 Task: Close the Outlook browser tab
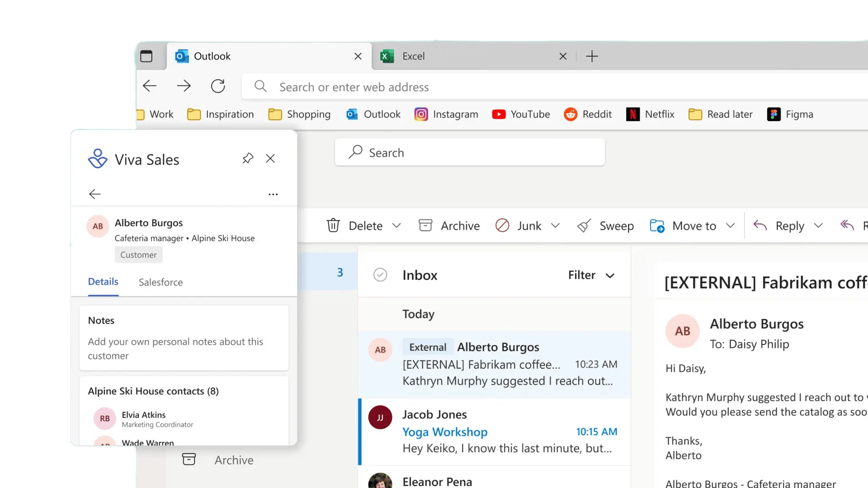358,56
